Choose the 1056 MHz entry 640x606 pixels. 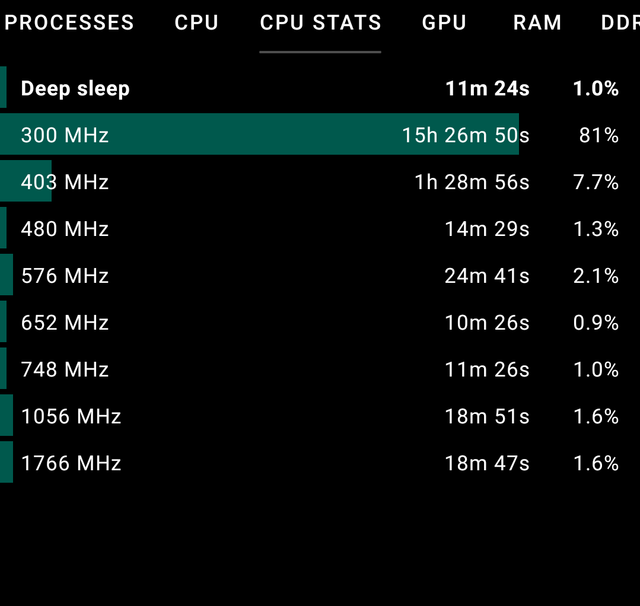tap(320, 416)
